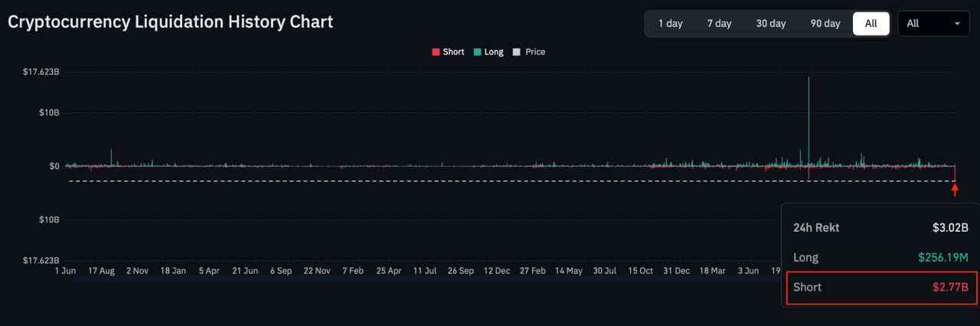Choose the All time range tab
Screen dimensions: 980x326
click(x=871, y=24)
